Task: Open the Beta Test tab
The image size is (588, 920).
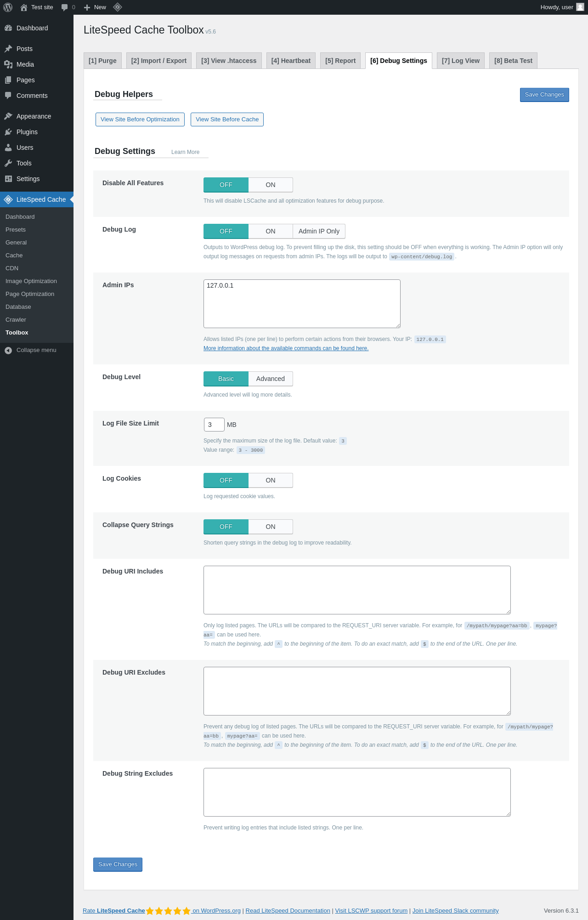Action: [x=513, y=61]
